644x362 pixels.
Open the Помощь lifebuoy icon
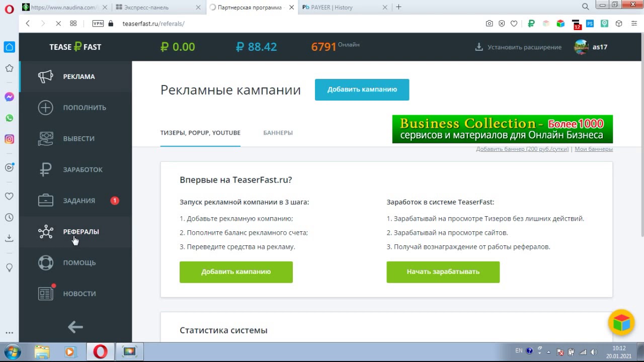coord(45,263)
